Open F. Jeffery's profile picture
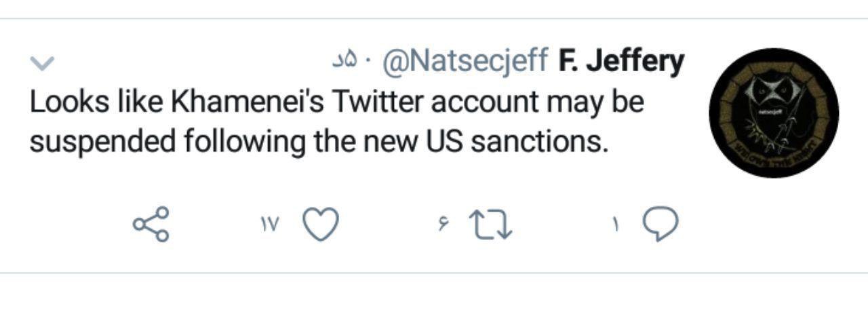 (x=774, y=113)
